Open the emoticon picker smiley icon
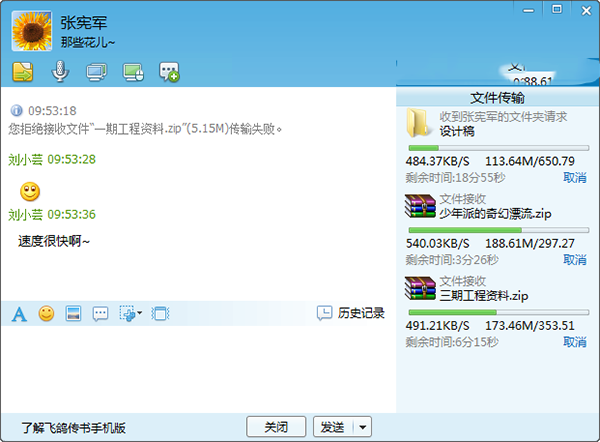 [46, 313]
